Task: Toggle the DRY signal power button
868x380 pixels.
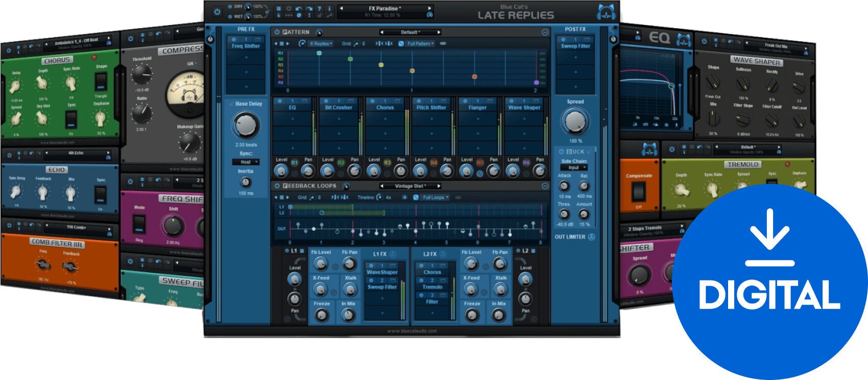Action: 230,7
